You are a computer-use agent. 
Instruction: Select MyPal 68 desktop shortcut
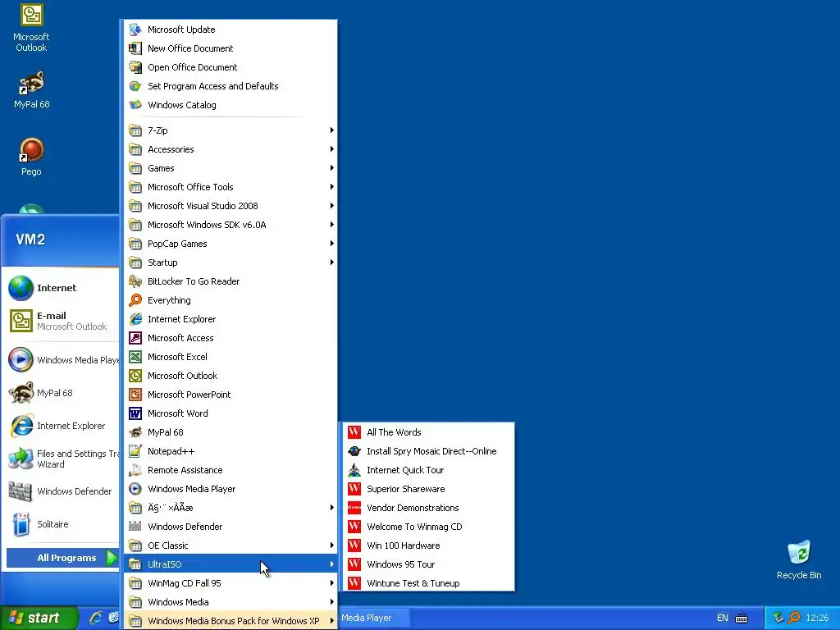coord(32,90)
